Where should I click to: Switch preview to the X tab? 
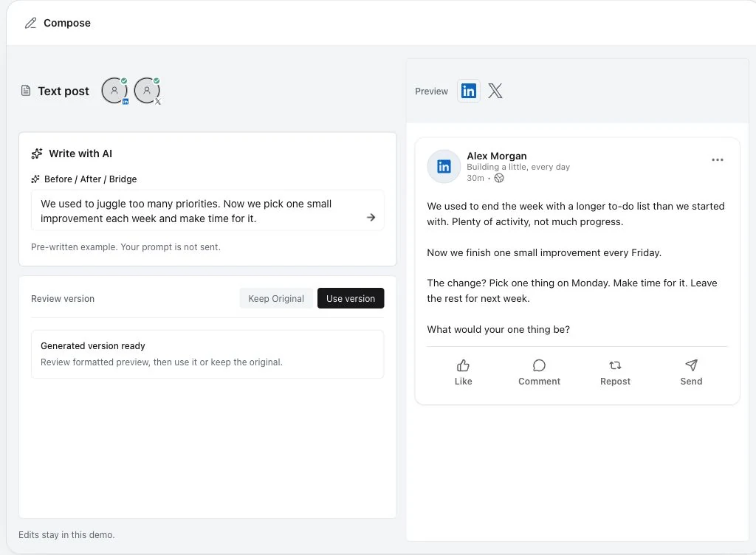point(495,91)
